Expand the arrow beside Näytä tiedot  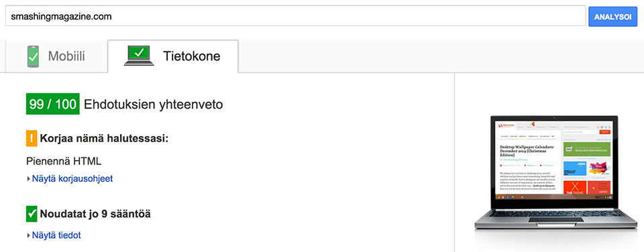pyautogui.click(x=28, y=236)
